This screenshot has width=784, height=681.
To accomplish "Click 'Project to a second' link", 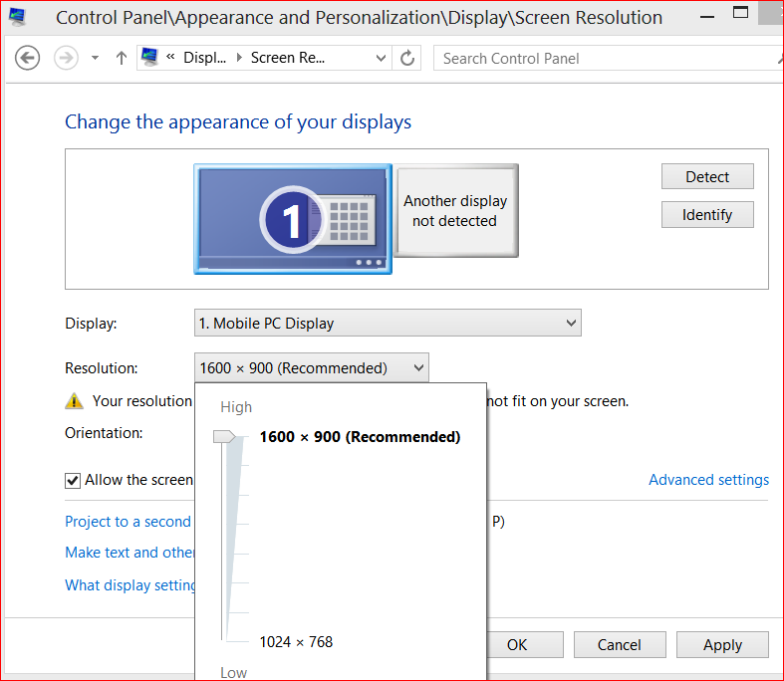I will (128, 521).
